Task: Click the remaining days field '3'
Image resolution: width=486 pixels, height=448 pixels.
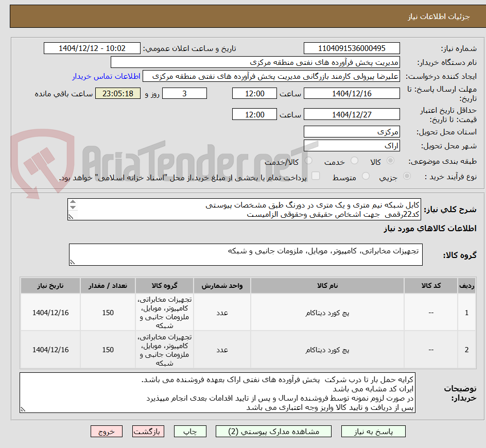Action: (x=184, y=93)
